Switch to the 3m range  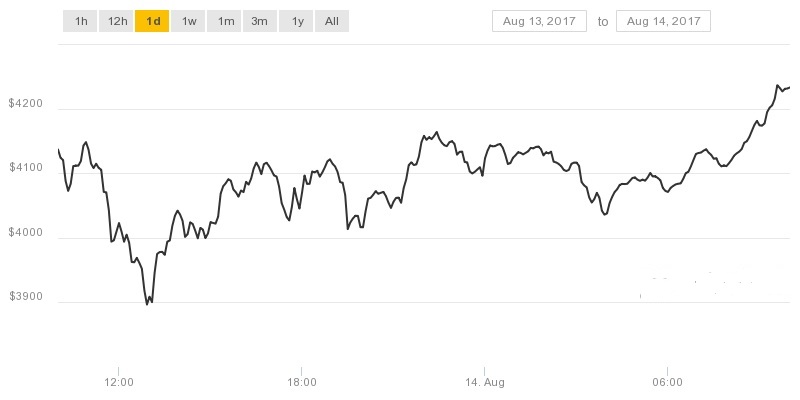point(260,21)
